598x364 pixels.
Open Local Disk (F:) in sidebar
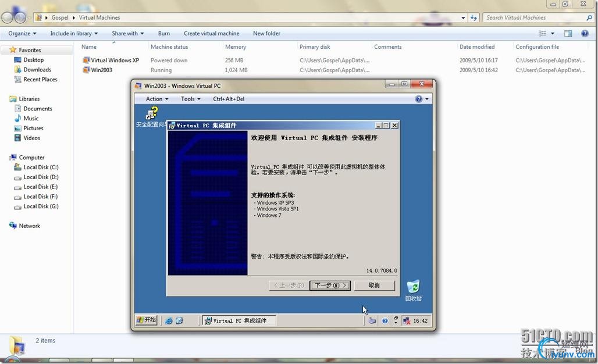click(x=41, y=197)
